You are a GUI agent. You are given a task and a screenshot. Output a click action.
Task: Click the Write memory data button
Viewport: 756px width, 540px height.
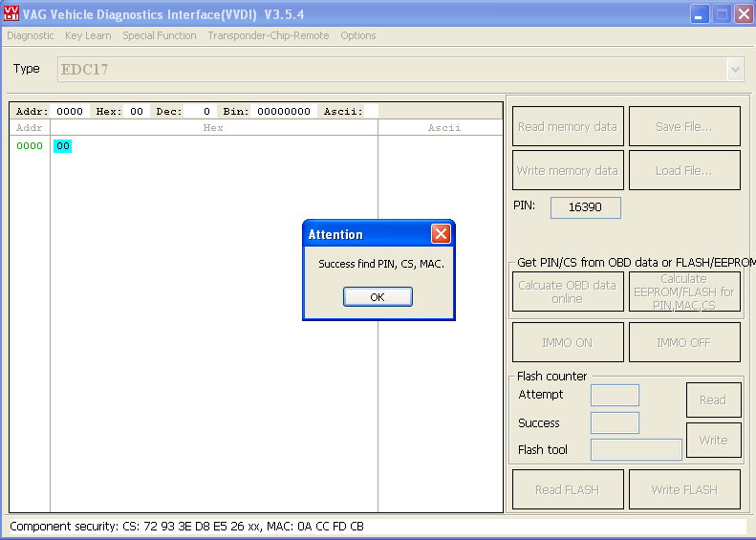568,170
